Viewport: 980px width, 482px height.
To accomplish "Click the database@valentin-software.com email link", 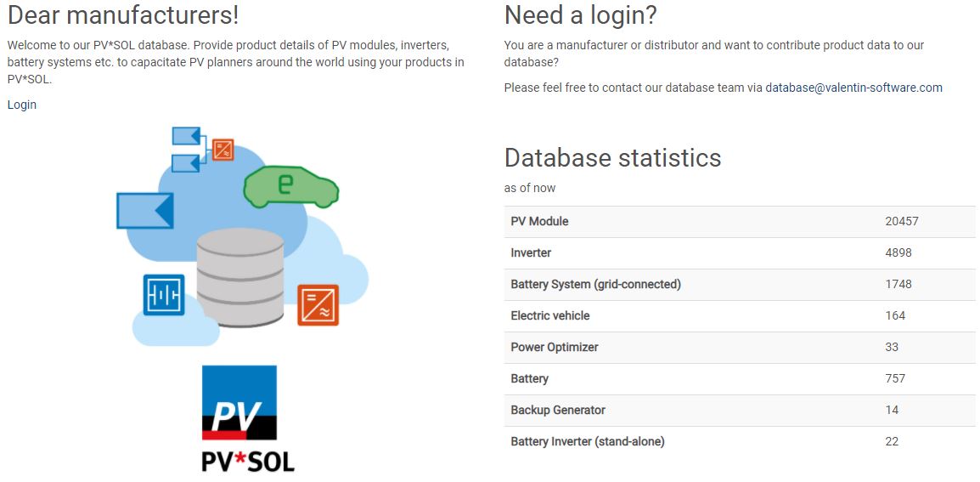I will (853, 88).
